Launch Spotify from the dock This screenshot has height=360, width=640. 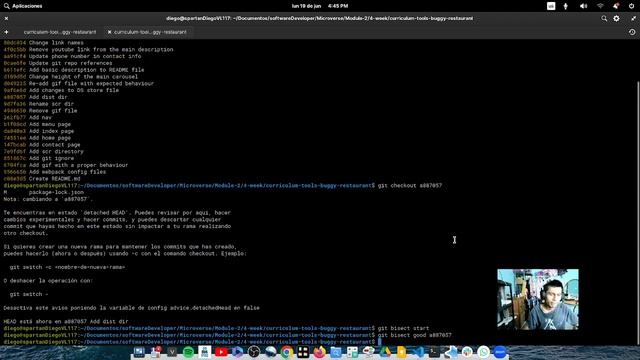[188, 352]
